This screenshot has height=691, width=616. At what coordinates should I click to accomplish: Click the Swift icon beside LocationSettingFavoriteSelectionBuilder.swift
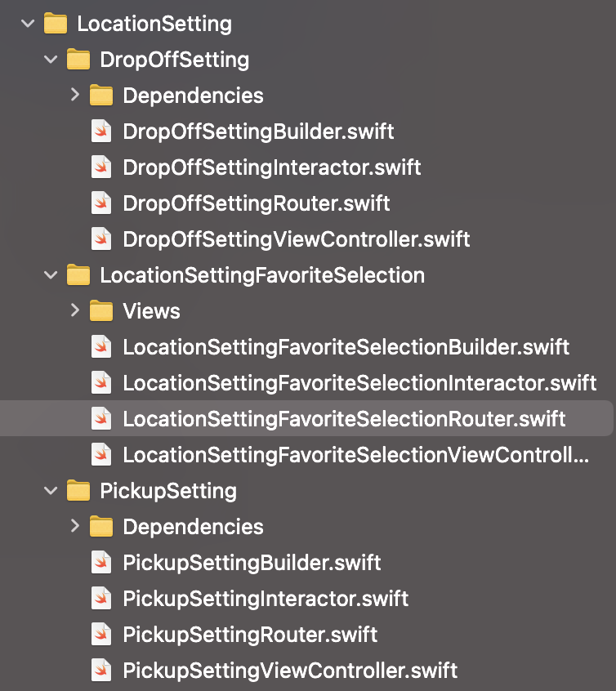coord(101,347)
